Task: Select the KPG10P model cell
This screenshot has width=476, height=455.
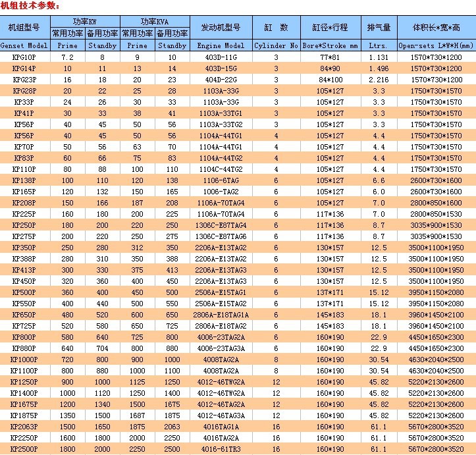Action: [x=25, y=57]
